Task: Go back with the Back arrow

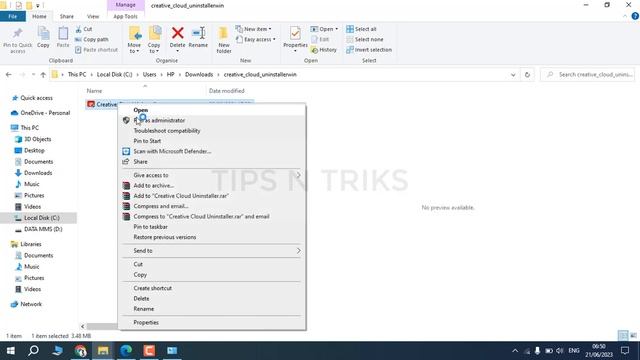Action: (9, 75)
